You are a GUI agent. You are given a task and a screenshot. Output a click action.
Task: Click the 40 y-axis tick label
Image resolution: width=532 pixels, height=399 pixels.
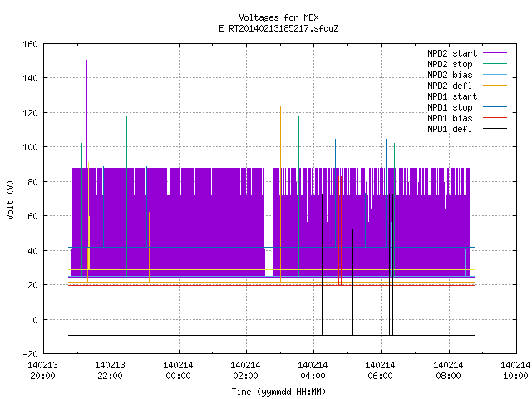32,251
